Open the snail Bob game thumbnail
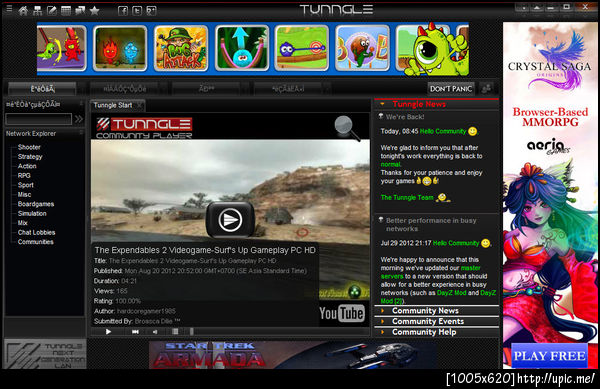The image size is (600, 389). [362, 49]
